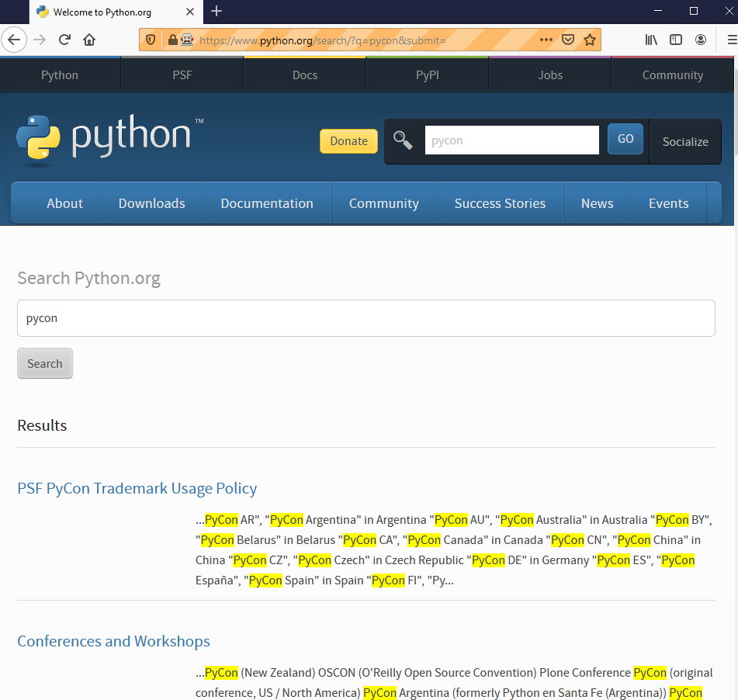Click the padlock site information icon
738x700 pixels.
pos(172,40)
